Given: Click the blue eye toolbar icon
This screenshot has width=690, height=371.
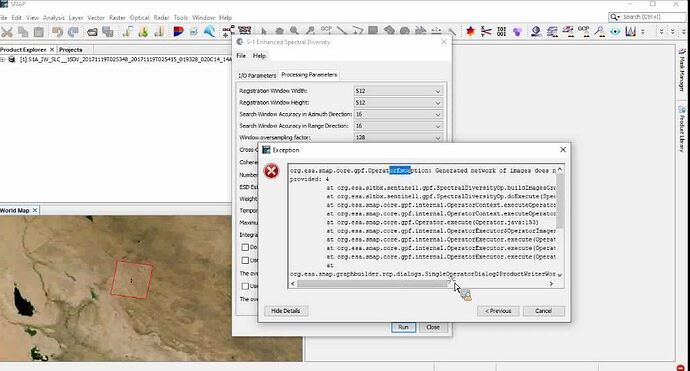Looking at the screenshot, I should 615,31.
